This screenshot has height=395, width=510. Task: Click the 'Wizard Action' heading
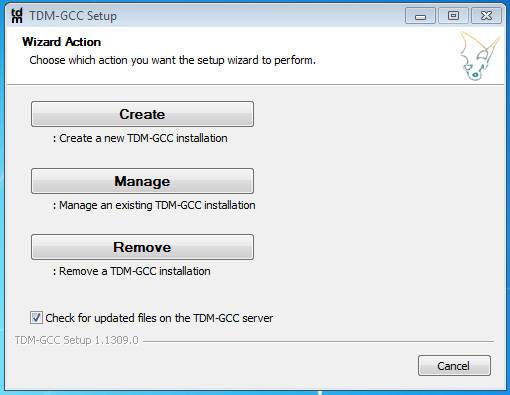coord(61,42)
